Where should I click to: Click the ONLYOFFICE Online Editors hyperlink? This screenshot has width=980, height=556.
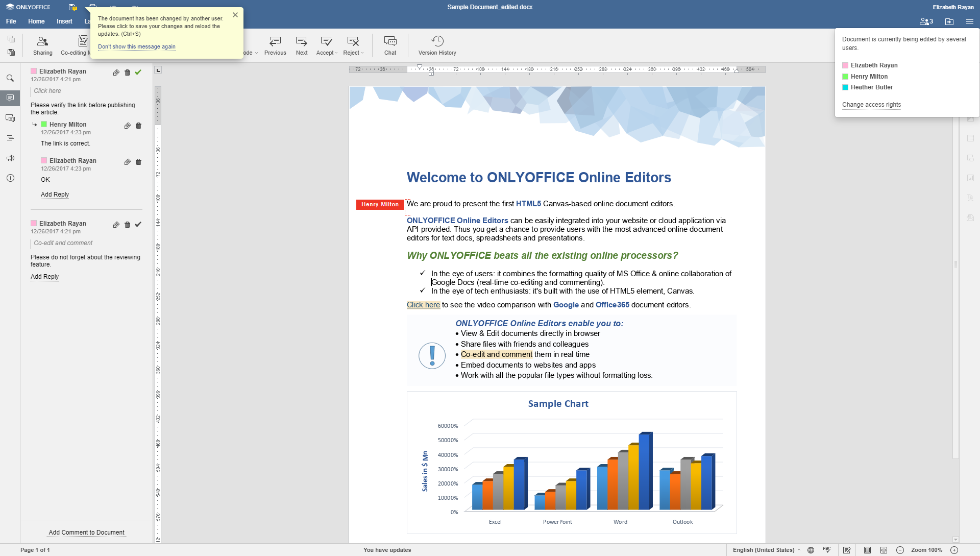458,220
